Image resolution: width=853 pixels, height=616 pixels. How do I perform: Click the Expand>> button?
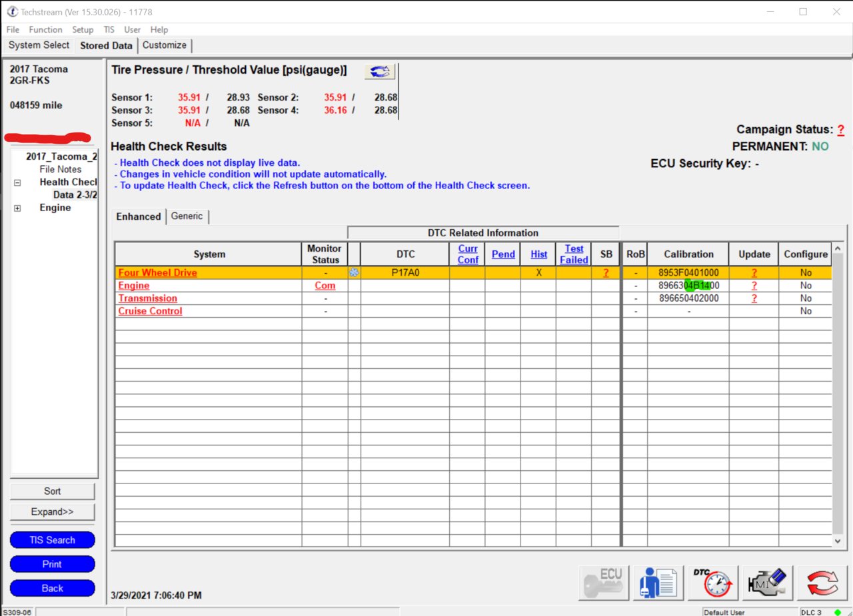pyautogui.click(x=53, y=512)
